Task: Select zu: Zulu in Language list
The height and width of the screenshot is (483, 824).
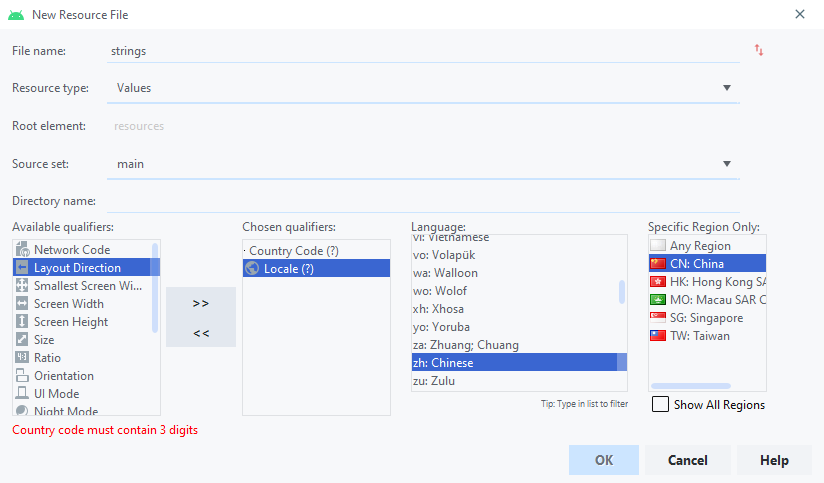Action: [436, 381]
